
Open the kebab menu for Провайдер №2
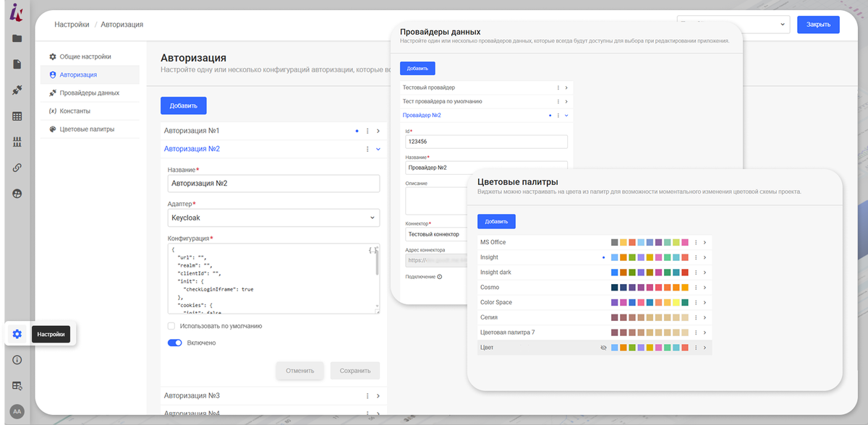pyautogui.click(x=558, y=115)
